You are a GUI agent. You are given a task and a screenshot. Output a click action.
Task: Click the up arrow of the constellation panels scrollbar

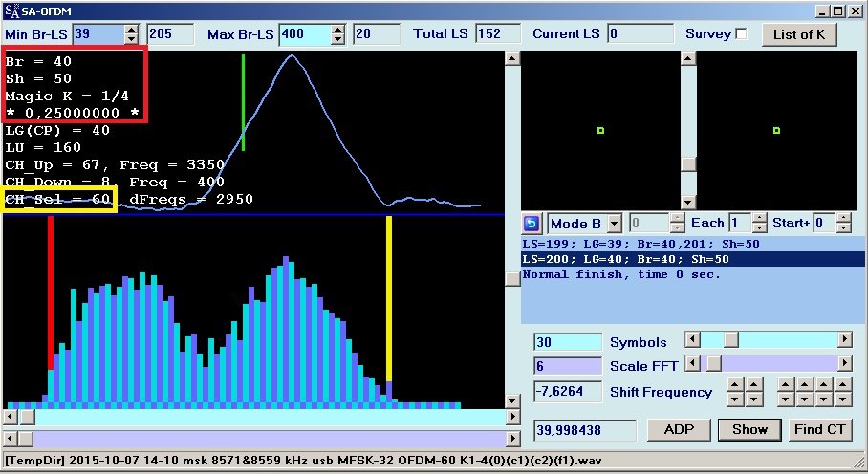(x=688, y=58)
